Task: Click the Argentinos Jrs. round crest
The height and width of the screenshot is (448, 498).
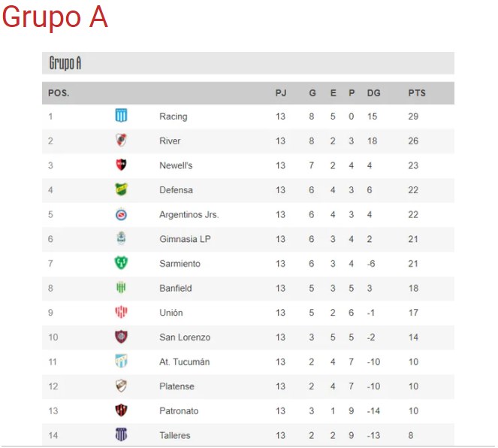Action: click(x=121, y=214)
